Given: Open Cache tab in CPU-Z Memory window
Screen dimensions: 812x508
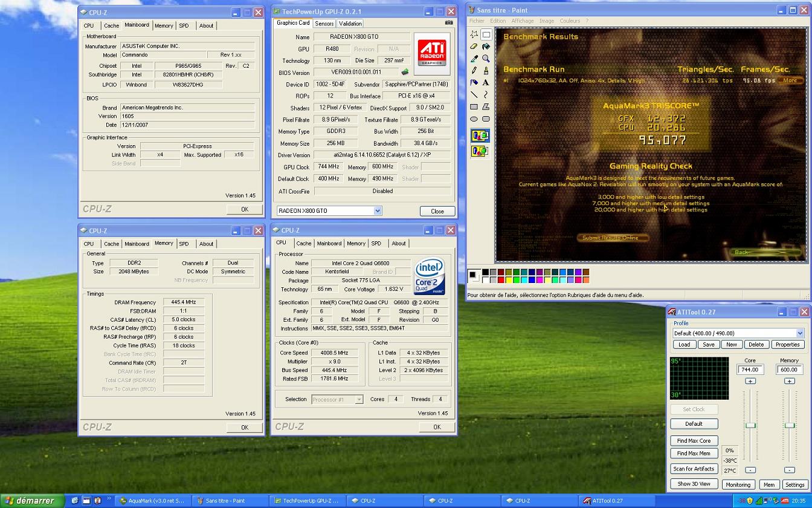Looking at the screenshot, I should (111, 244).
